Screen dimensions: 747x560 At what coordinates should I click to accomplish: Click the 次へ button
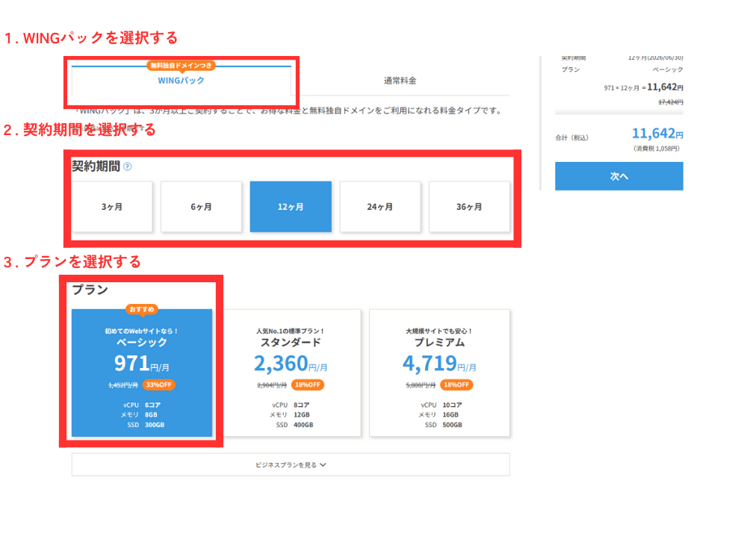tap(619, 176)
